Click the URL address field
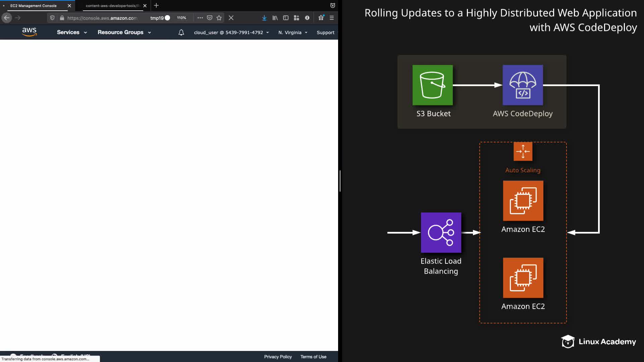644x362 pixels. 102,18
